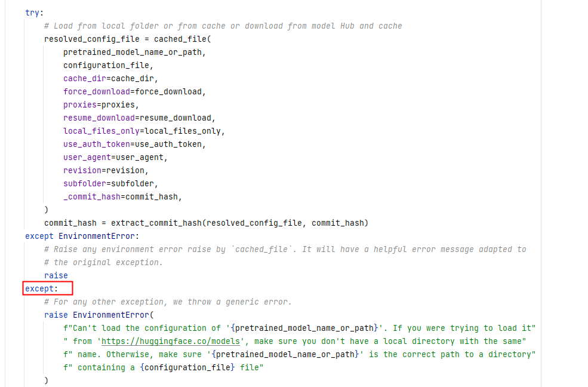Click comment '# Raise any environment error raise by'
The image size is (588, 387).
tap(285, 249)
